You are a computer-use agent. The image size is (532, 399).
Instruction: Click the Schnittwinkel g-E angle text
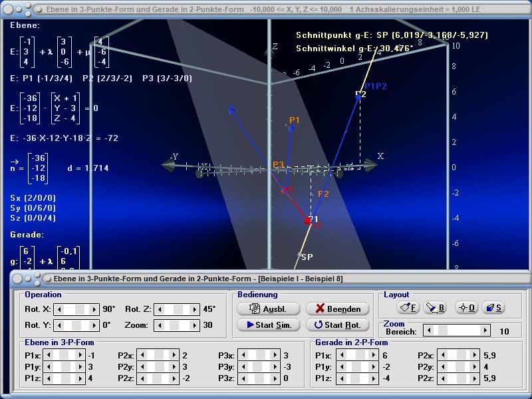[354, 48]
